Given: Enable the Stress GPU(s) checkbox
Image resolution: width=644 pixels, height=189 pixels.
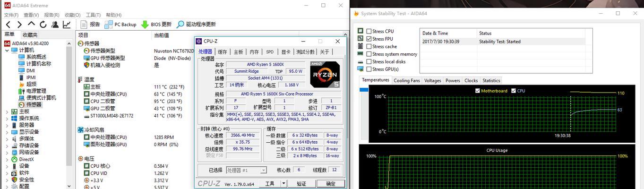Looking at the screenshot, I should 369,69.
